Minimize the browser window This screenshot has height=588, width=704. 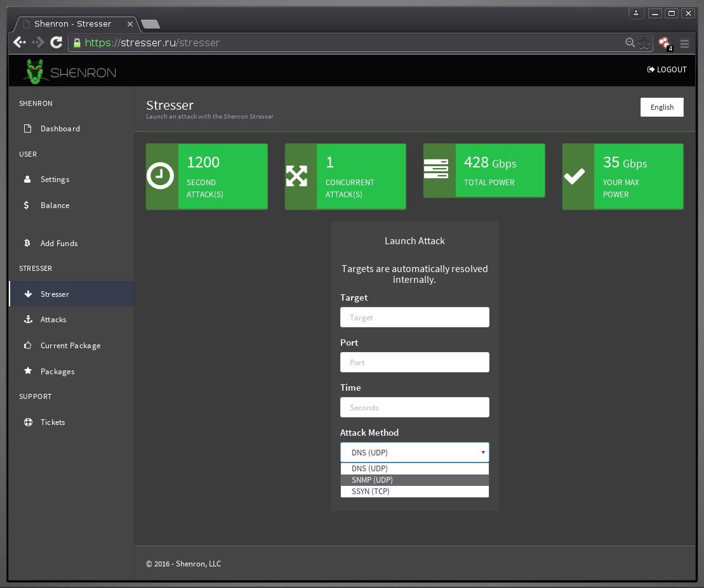coord(654,13)
